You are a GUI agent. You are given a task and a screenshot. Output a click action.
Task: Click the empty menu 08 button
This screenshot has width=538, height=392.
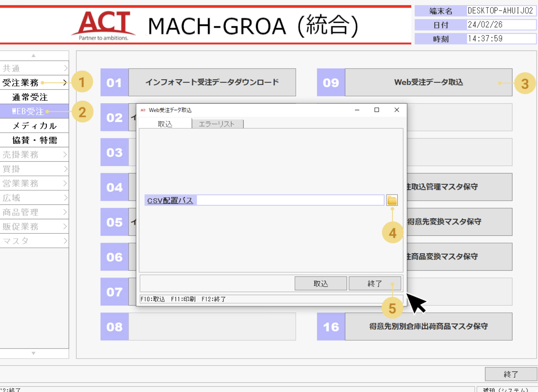(212, 326)
